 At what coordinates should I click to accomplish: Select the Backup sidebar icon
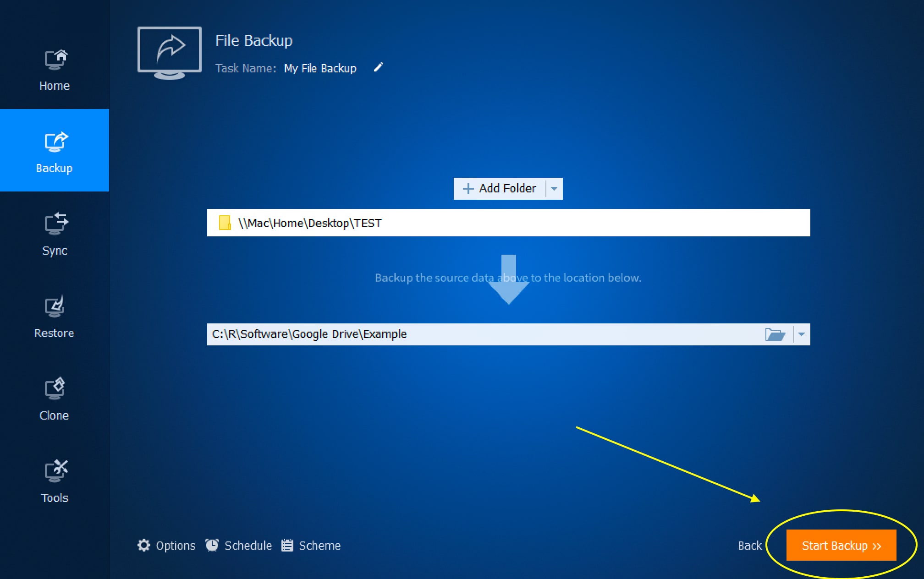[x=55, y=142]
